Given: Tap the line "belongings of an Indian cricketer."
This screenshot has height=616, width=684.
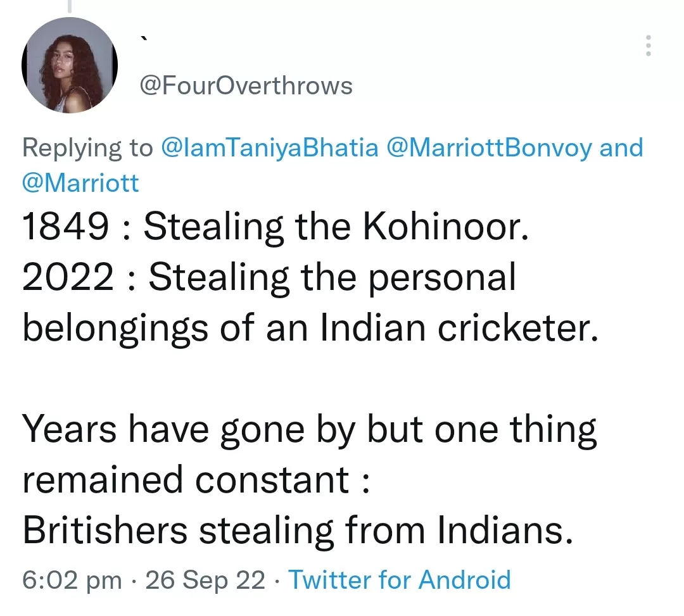Looking at the screenshot, I should (310, 329).
